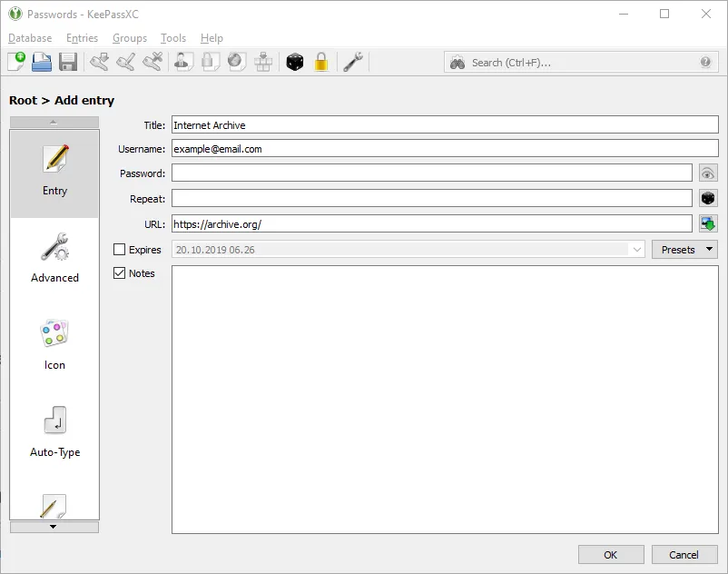The height and width of the screenshot is (574, 728).
Task: Click the search help question mark icon
Action: pos(705,62)
